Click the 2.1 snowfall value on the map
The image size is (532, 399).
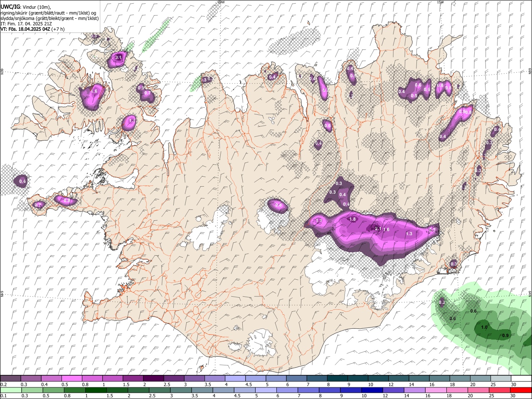(x=378, y=229)
